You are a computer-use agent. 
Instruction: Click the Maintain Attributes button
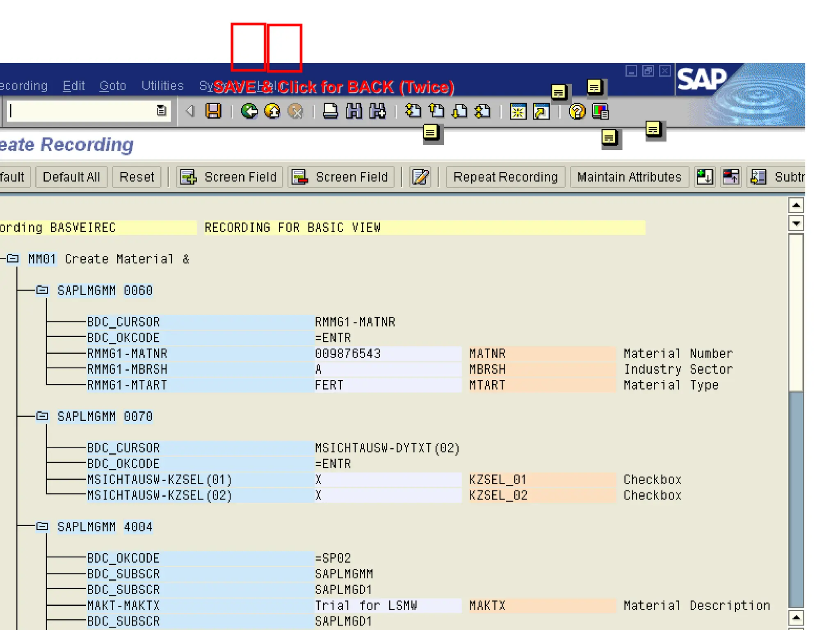tap(629, 177)
